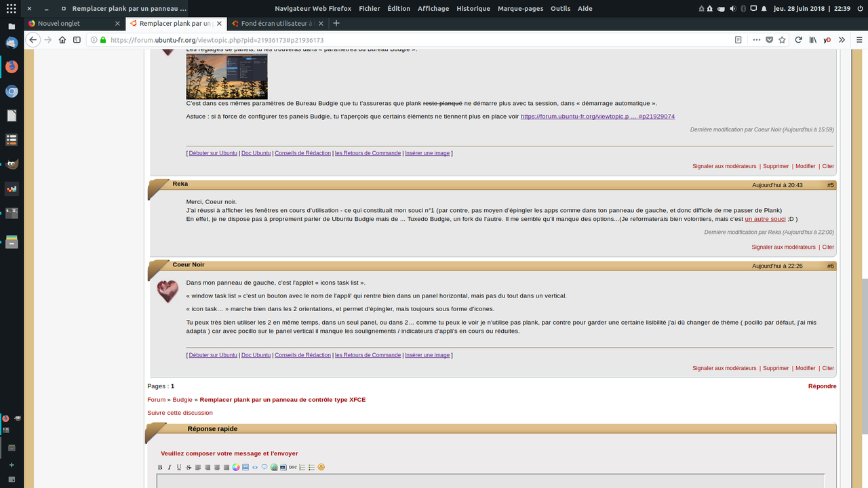The image size is (868, 488).
Task: Insert bulleted list in reply toolbar
Action: coord(312,467)
